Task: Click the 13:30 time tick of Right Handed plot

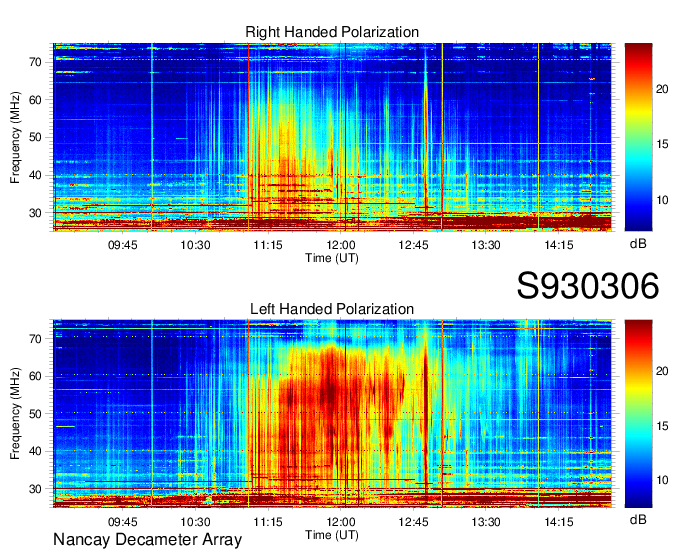Action: [486, 245]
